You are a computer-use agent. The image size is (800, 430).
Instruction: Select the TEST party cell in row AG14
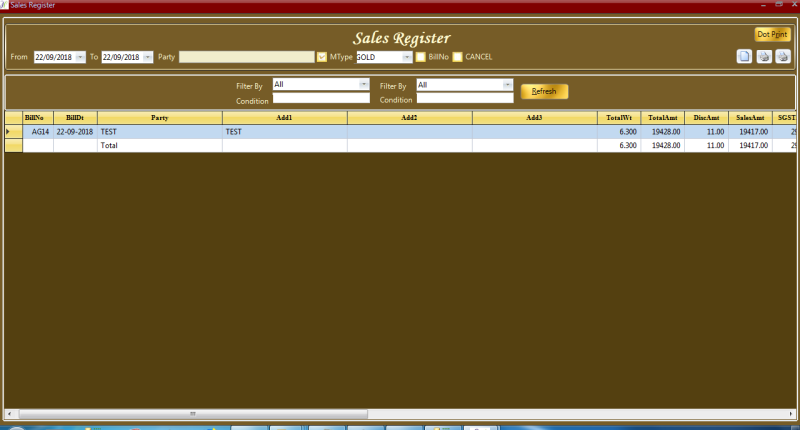tap(159, 131)
